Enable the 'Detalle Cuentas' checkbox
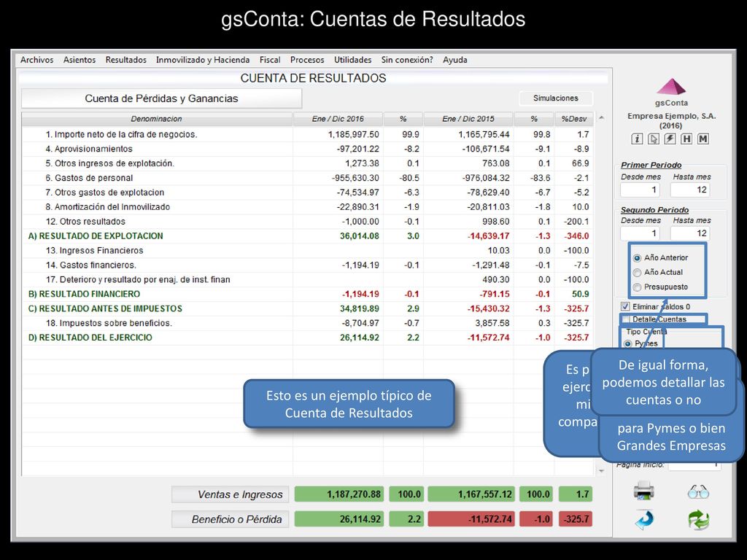This screenshot has width=747, height=560. tap(625, 319)
